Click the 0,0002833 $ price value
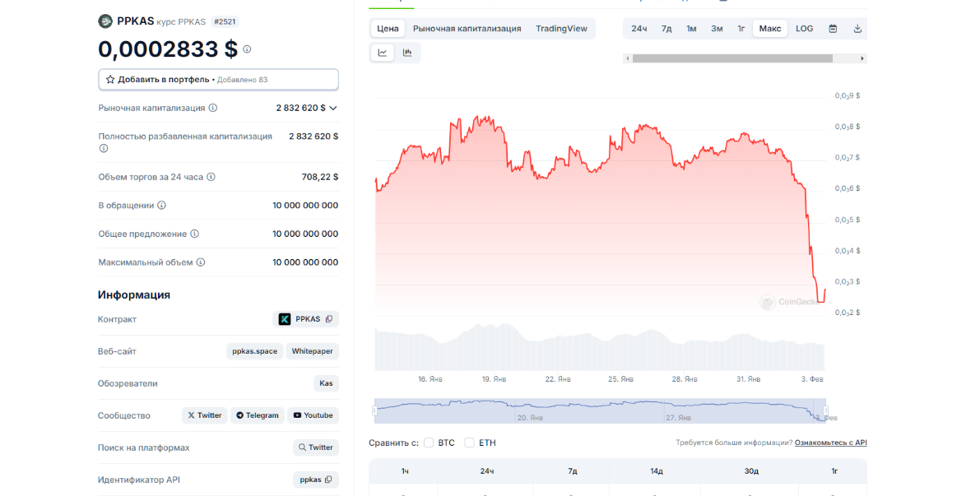The width and height of the screenshot is (980, 496). 168,49
